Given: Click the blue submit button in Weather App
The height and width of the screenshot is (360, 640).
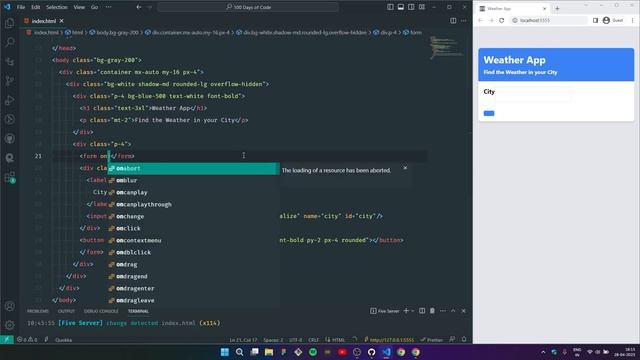Looking at the screenshot, I should tap(489, 113).
